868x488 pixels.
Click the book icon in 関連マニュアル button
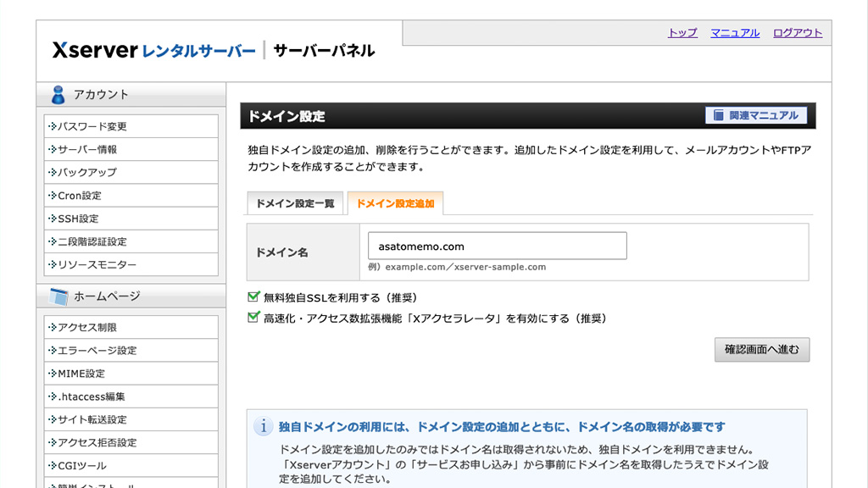click(719, 115)
